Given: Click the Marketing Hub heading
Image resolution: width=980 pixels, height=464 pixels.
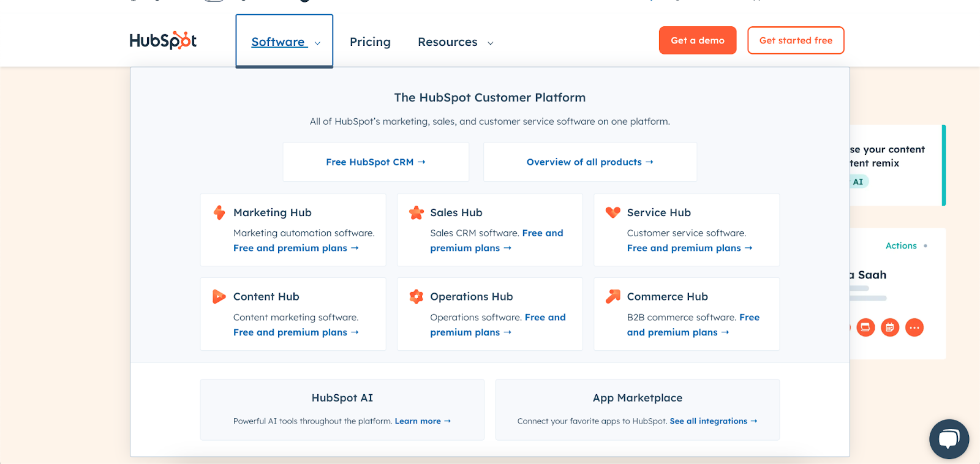Looking at the screenshot, I should pos(273,212).
